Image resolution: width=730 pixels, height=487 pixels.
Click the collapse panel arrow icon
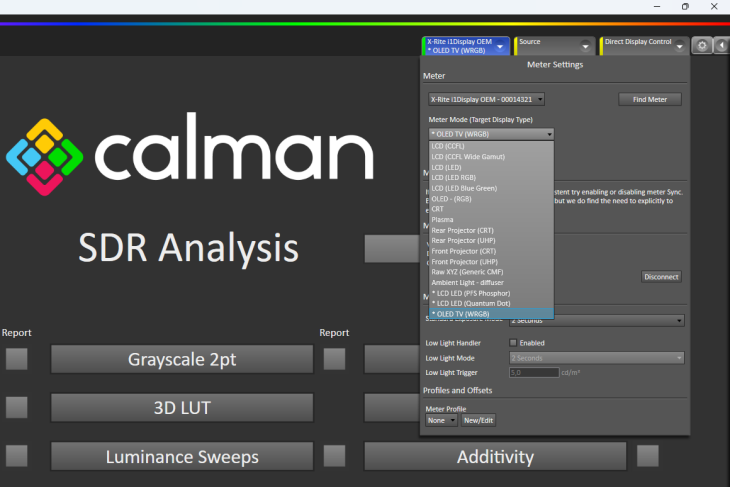[722, 45]
